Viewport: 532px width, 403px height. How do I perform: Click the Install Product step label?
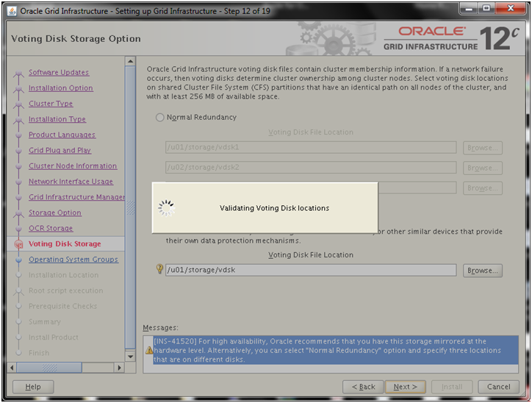tap(53, 338)
